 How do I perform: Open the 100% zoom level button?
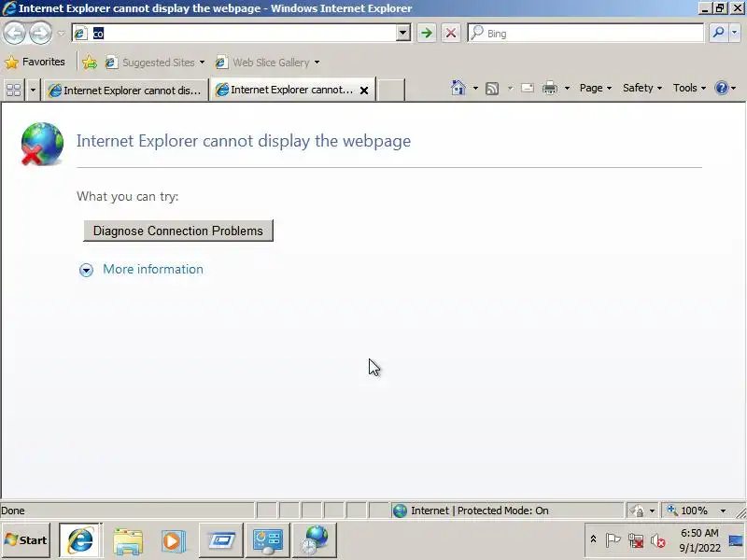click(686, 511)
